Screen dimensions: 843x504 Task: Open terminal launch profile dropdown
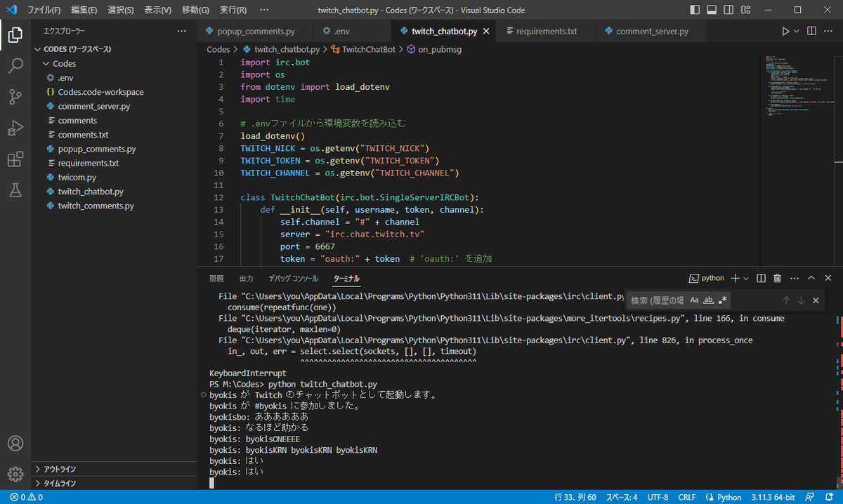pos(746,278)
